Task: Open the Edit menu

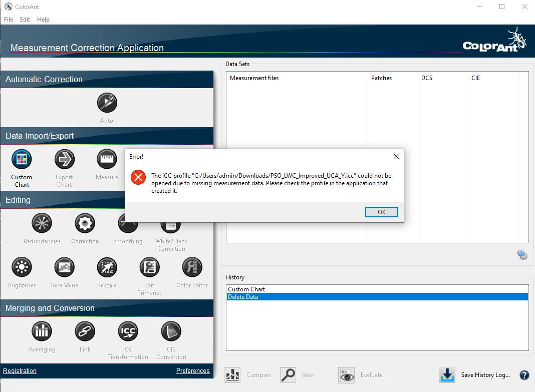Action: (25, 20)
